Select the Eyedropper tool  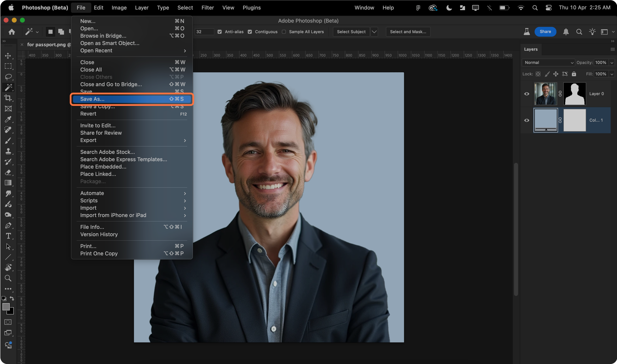click(8, 119)
